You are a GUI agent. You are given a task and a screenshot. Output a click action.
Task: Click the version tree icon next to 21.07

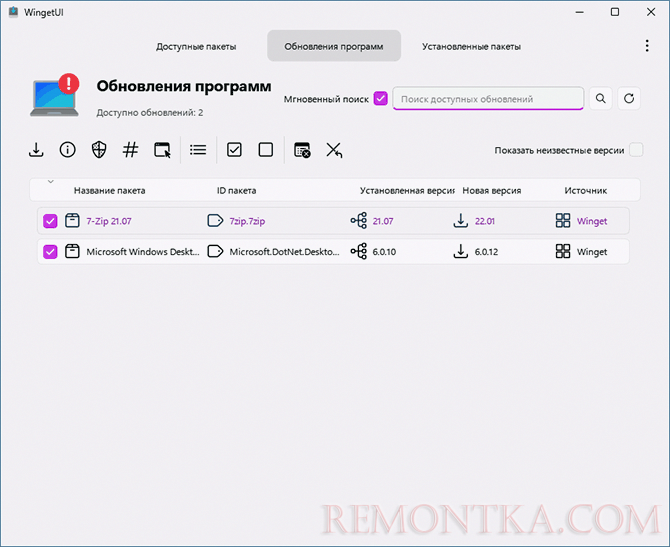coord(359,221)
